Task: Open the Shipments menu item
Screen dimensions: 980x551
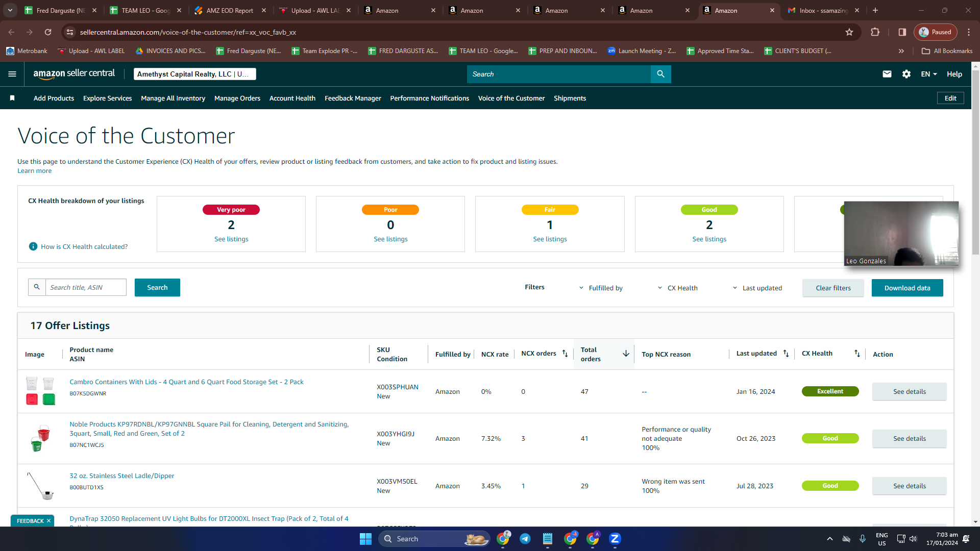Action: pos(570,98)
